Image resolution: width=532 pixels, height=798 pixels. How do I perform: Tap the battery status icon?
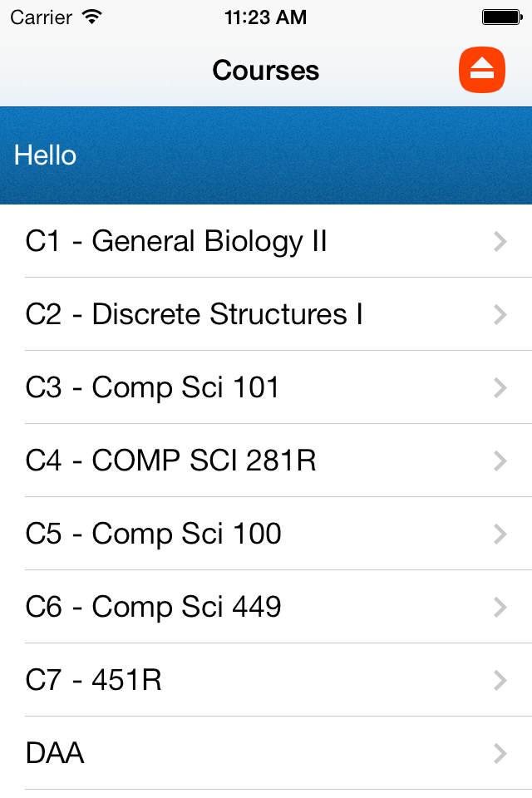point(500,17)
